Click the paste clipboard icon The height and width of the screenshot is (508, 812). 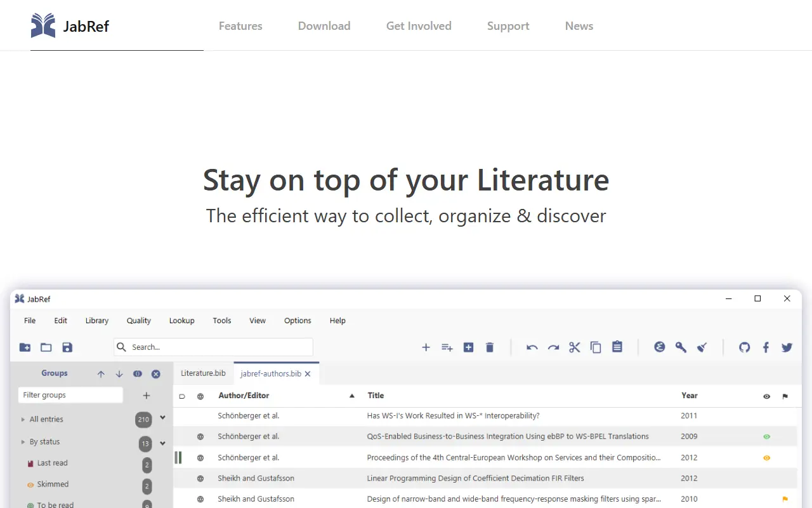(617, 347)
